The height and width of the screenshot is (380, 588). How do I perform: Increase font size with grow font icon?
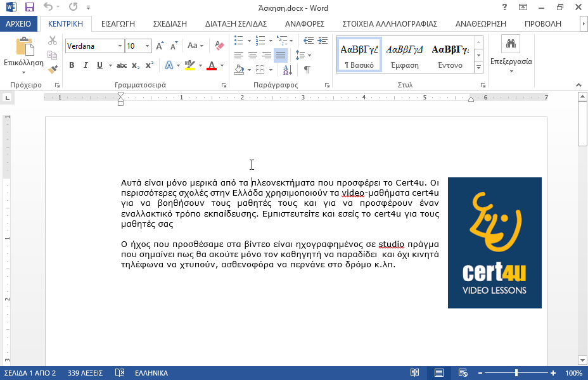160,46
